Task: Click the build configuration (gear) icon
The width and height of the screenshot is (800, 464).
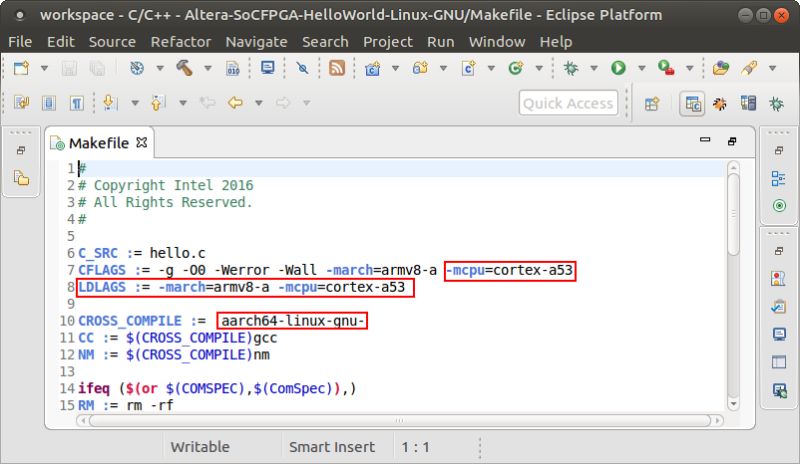Action: click(x=137, y=68)
